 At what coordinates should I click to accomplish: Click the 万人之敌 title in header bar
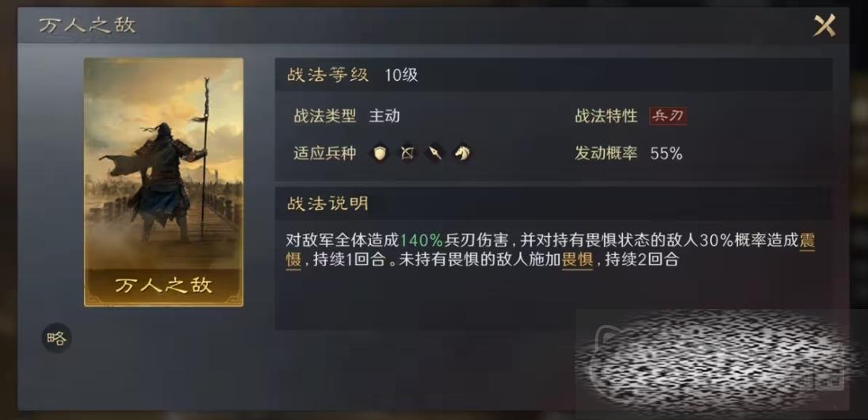(x=87, y=25)
